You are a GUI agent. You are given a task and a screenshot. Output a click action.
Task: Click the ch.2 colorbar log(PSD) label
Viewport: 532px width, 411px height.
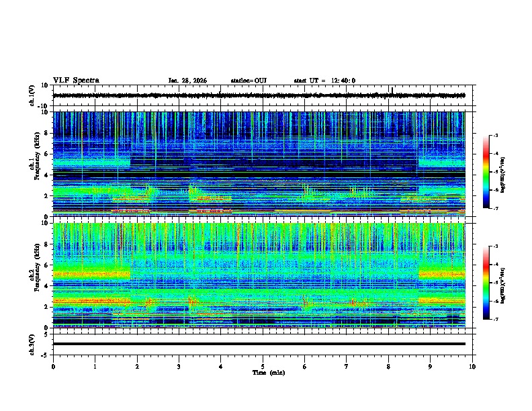pyautogui.click(x=503, y=285)
